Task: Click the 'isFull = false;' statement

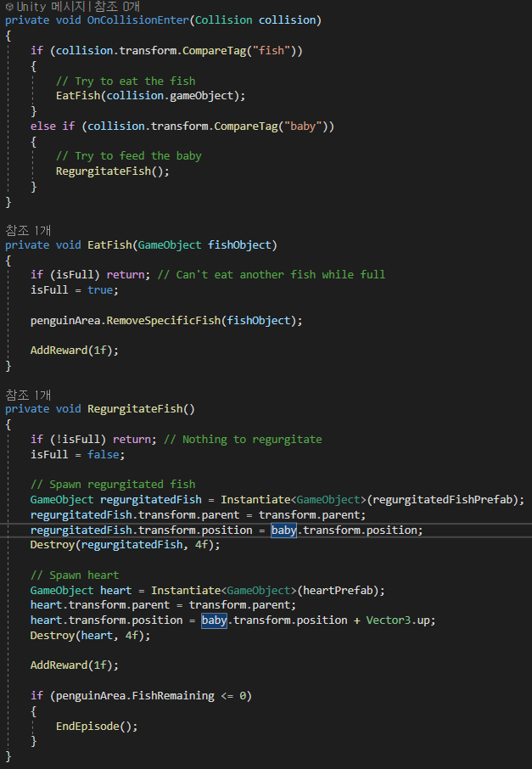Action: pos(77,455)
